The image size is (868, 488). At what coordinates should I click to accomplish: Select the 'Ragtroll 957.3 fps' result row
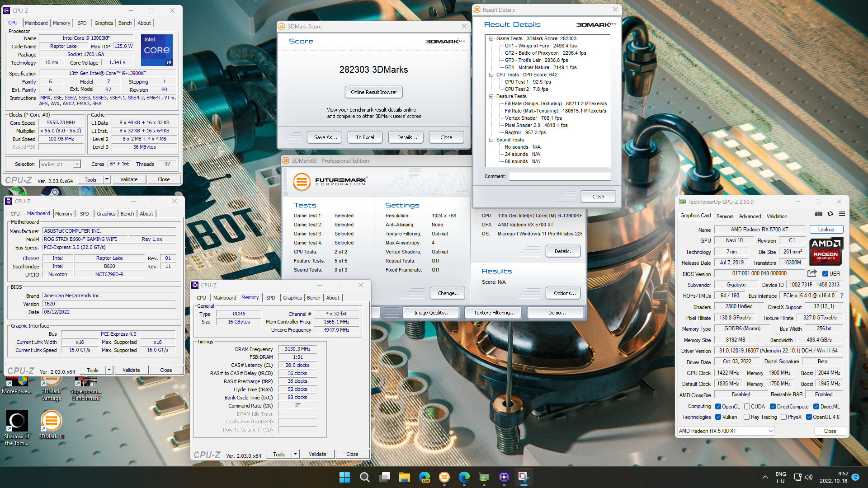(x=525, y=132)
